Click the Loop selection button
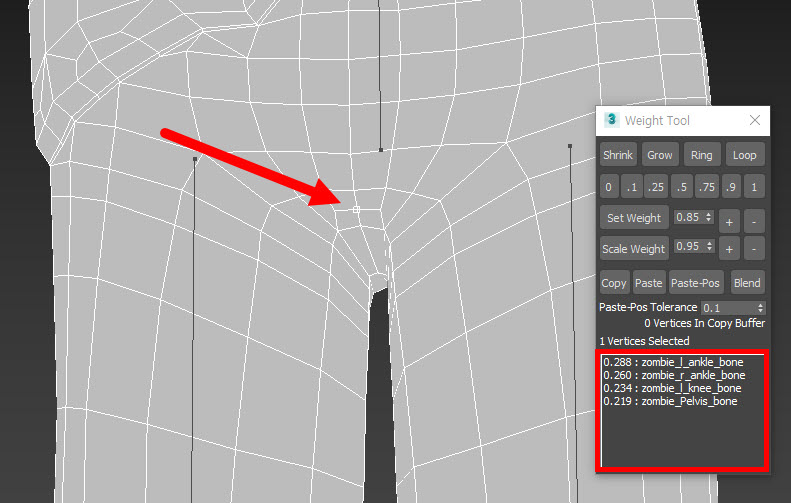The image size is (791, 503). point(745,155)
